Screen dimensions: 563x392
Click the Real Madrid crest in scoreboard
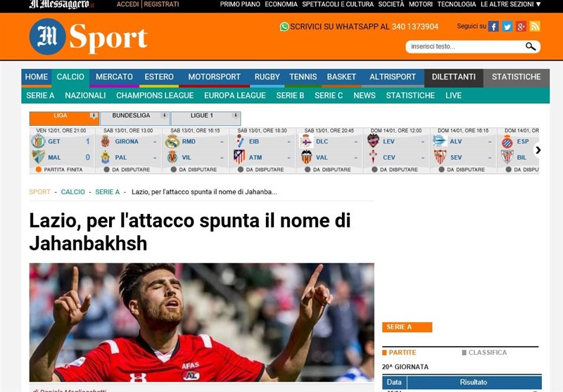[x=172, y=141]
